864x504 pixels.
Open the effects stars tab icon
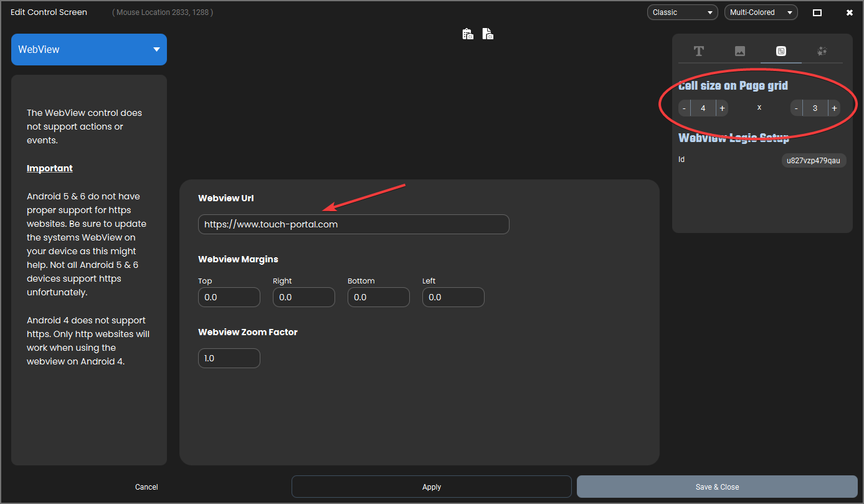point(822,51)
